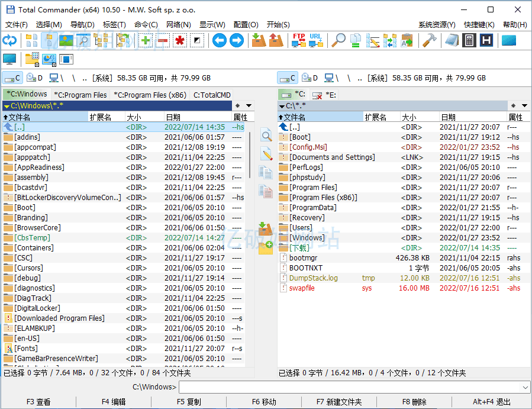Launch the calculator icon in toolbar
Screen dimensions: 532x409
point(469,41)
